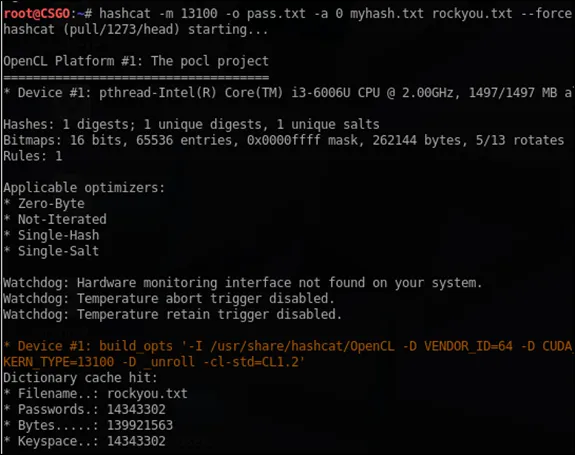Image resolution: width=575 pixels, height=455 pixels.
Task: Click the orange KERN_TYPE=13100 line
Action: [154, 362]
